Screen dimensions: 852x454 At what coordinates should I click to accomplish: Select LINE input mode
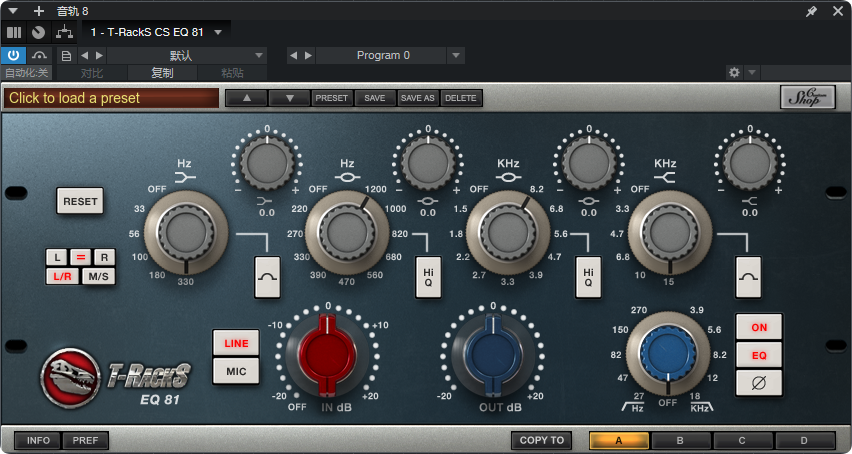click(236, 343)
